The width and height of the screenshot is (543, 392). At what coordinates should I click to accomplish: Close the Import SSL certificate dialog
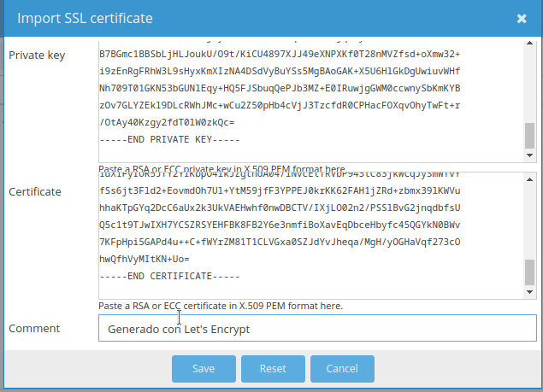point(522,18)
